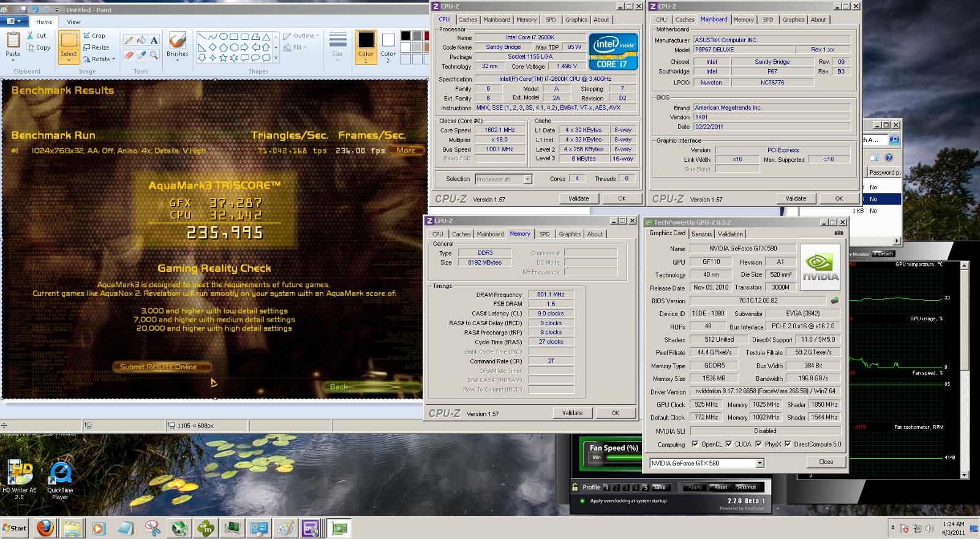The image size is (980, 539).
Task: Toggle the CUDA checkbox in GPU-Z
Action: 728,444
